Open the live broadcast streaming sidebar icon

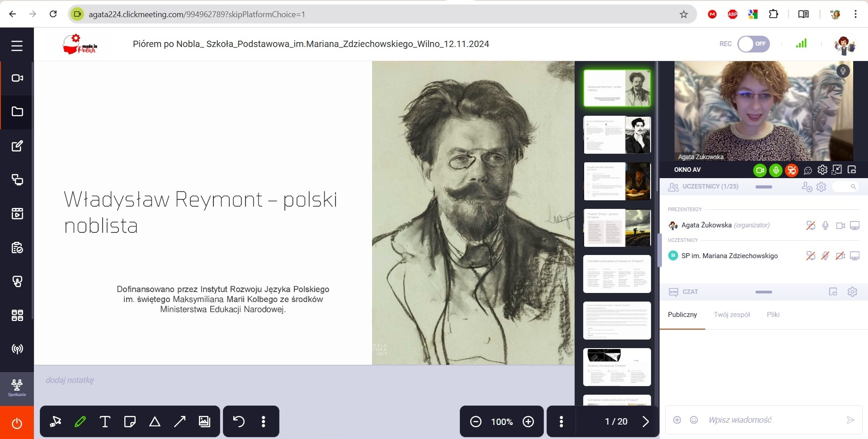pos(17,349)
